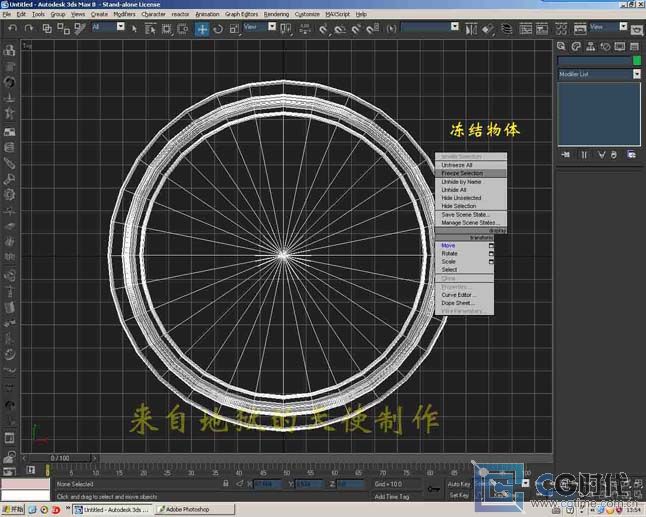Screen dimensions: 646x517
Task: Click the Pin Stack icon
Action: click(566, 155)
